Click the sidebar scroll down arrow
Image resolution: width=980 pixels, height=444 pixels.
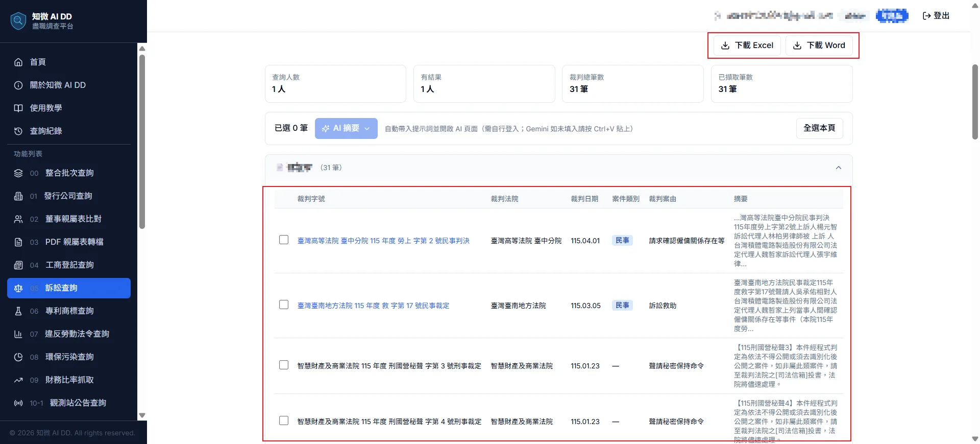[x=142, y=415]
